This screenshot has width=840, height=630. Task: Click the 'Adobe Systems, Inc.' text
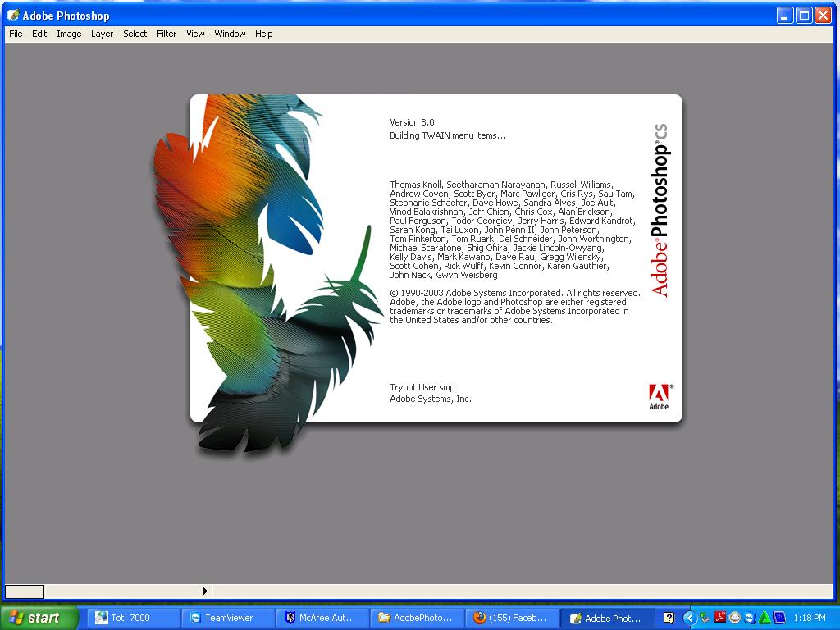(x=431, y=399)
